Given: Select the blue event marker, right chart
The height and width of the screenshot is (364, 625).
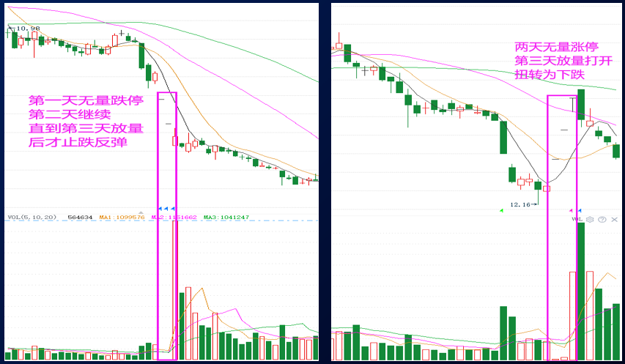Looking at the screenshot, I should point(580,210).
